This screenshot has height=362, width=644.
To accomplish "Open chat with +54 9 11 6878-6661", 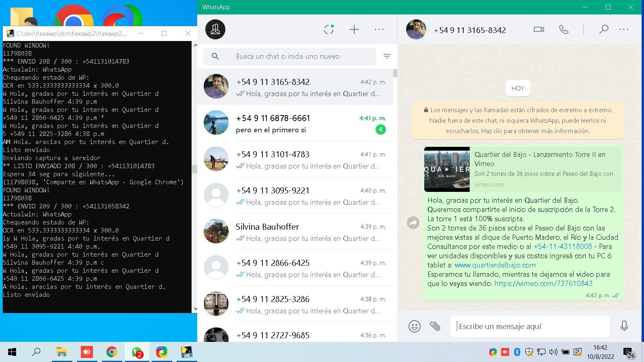I will coord(295,123).
